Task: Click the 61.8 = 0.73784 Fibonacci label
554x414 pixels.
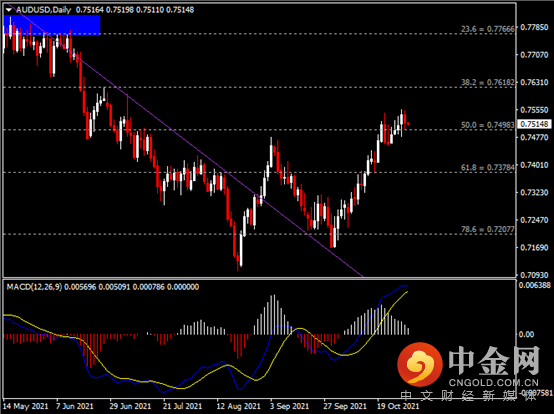Action: coord(488,167)
